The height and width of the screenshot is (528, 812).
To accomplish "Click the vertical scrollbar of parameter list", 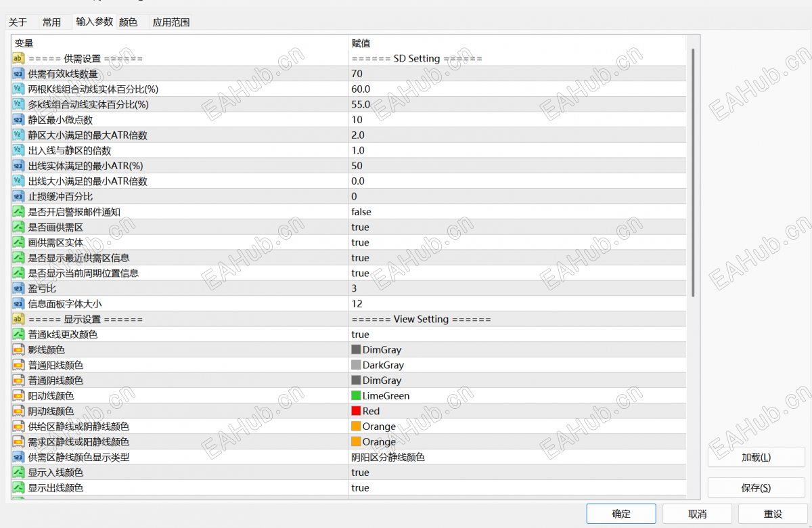I will click(x=692, y=173).
